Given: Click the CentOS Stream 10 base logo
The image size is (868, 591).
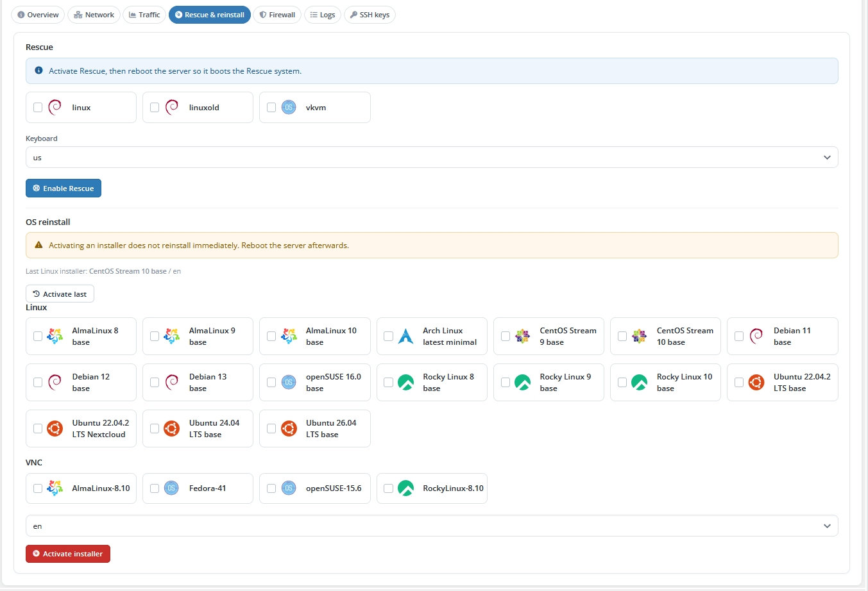Looking at the screenshot, I should pos(640,336).
